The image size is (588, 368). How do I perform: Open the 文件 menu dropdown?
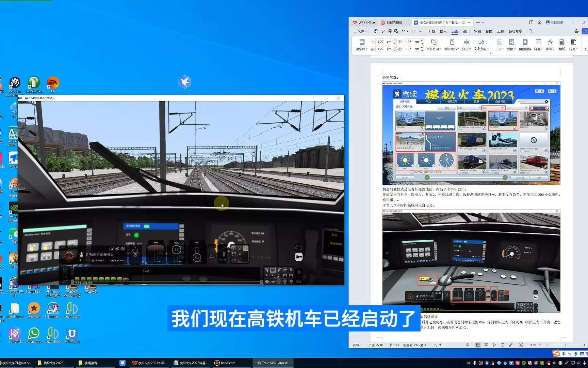[360, 31]
